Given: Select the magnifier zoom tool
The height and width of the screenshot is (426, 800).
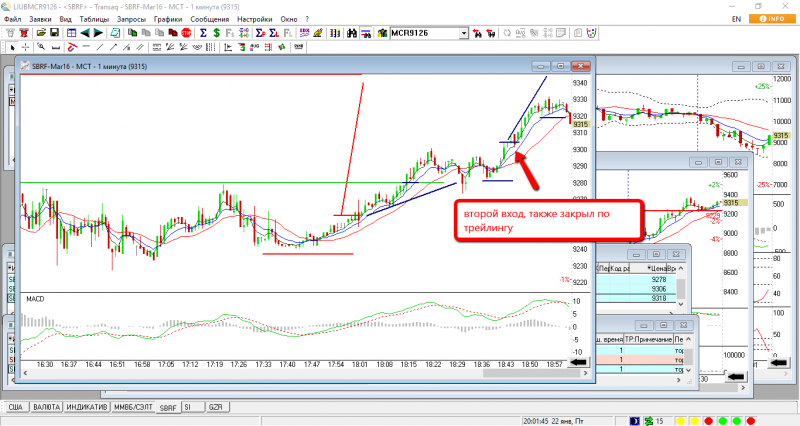Looking at the screenshot, I should 41,47.
